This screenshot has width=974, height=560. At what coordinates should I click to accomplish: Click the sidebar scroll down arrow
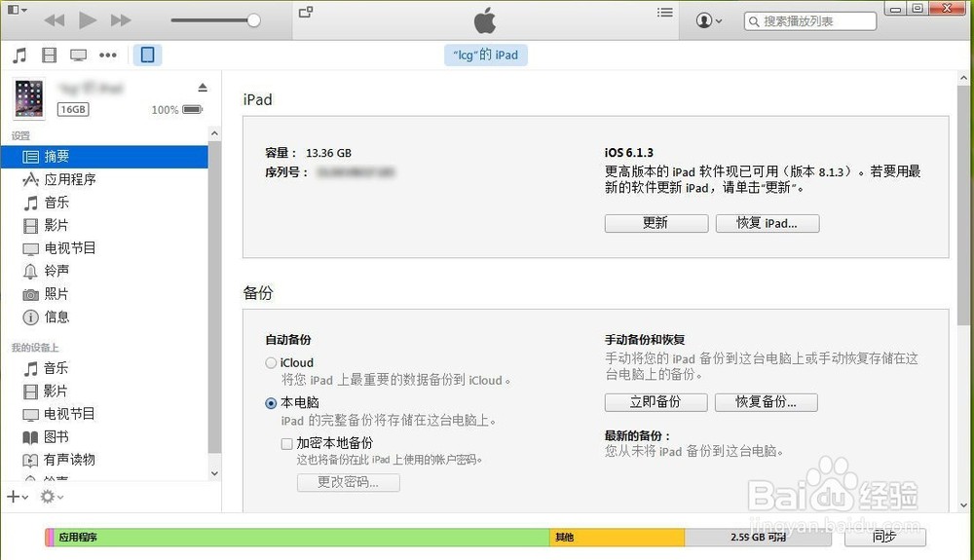(x=214, y=473)
